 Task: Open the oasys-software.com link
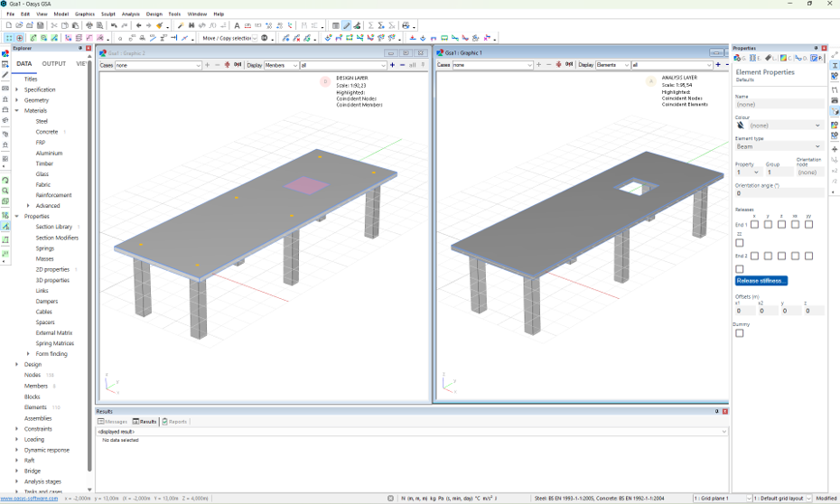click(x=30, y=499)
